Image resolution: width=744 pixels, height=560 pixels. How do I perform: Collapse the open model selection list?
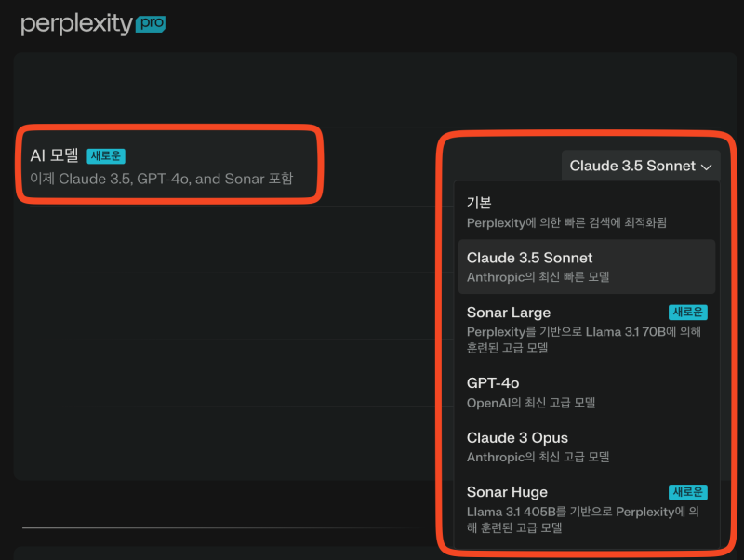[x=640, y=166]
